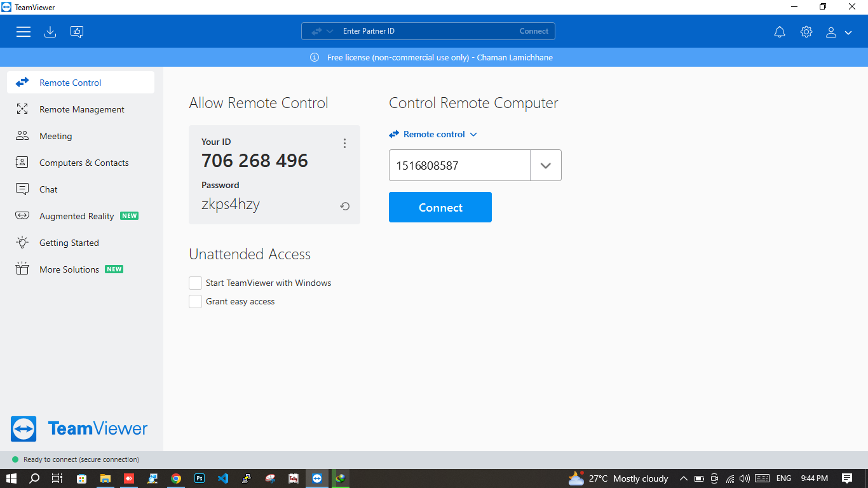Open the notifications bell

coord(780,32)
